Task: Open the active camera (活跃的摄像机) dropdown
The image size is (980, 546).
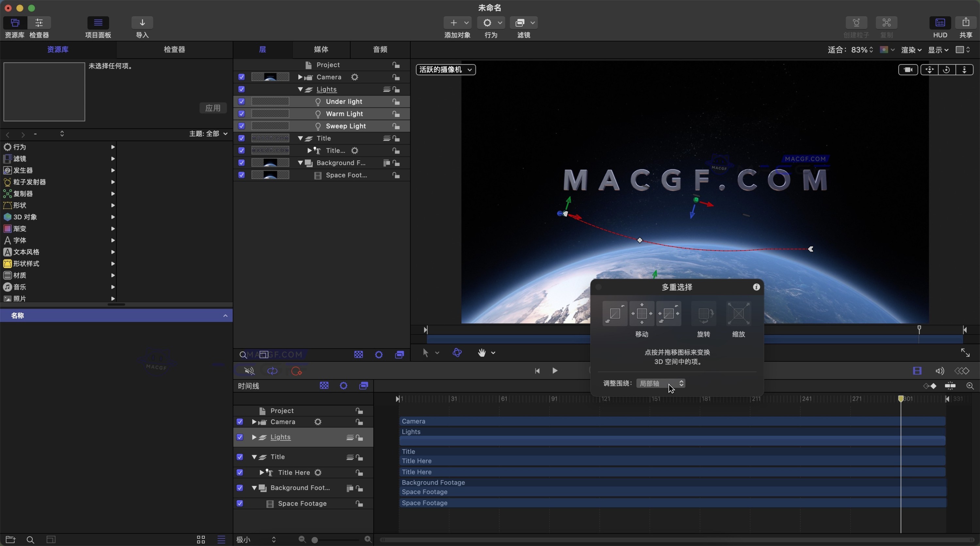Action: [446, 70]
